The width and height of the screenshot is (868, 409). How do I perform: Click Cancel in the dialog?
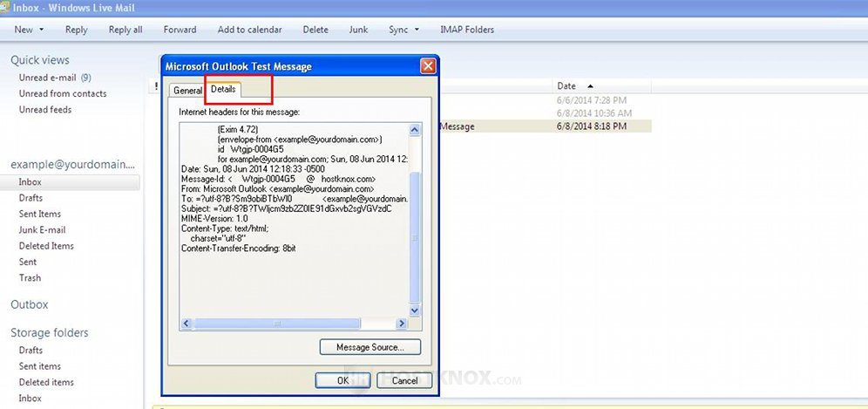click(404, 381)
